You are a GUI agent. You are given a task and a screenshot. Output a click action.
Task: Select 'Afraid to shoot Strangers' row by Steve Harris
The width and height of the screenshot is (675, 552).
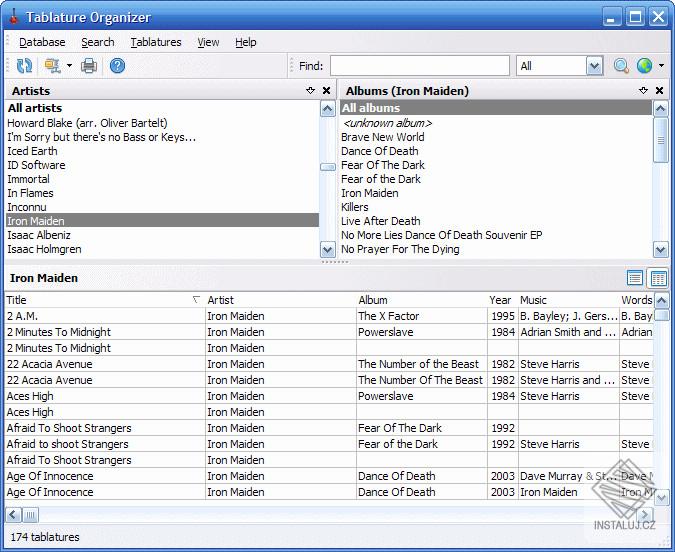[329, 444]
